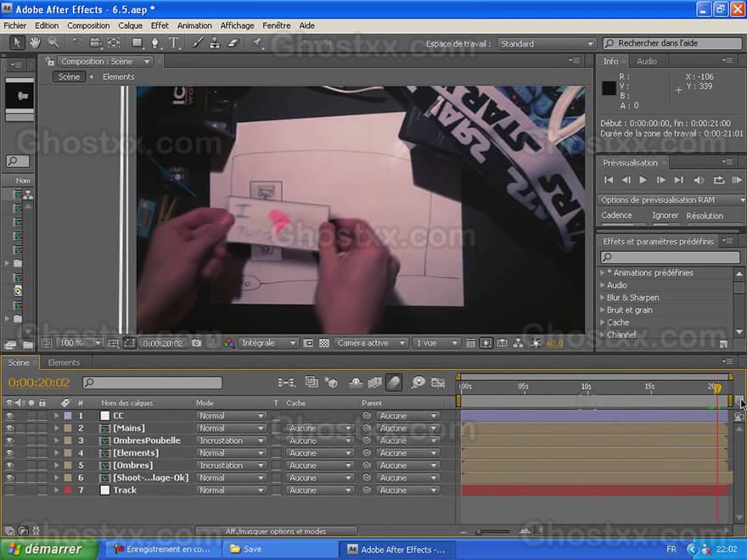Click the Rechercher dans l'aide search box
Screen dimensions: 747x560
click(672, 43)
